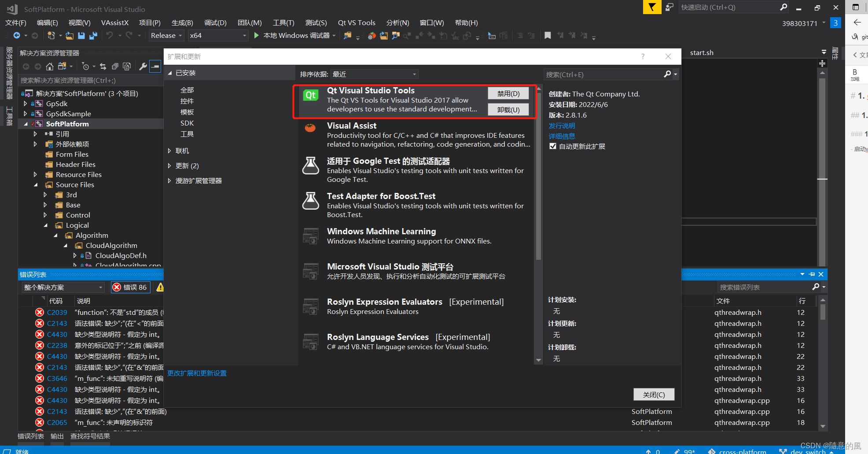Screen dimensions: 868x454
Task: Open the sort by 最近 dropdown
Action: (x=374, y=74)
